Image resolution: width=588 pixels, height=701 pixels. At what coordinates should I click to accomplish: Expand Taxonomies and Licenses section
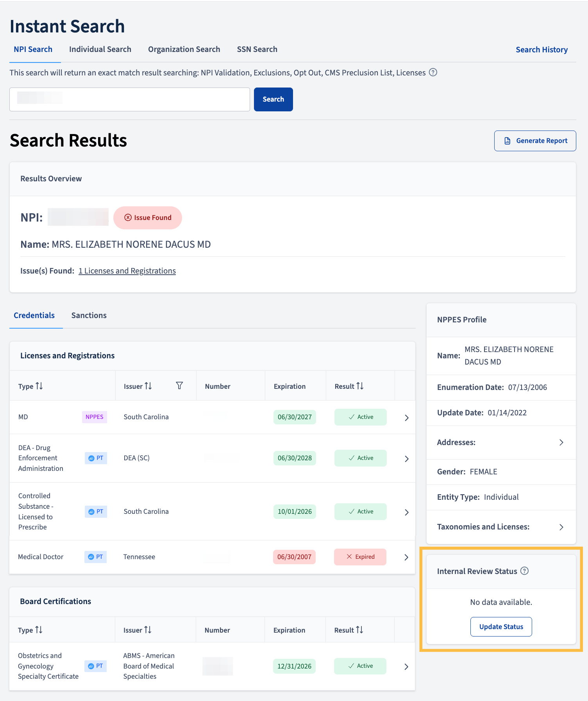click(x=561, y=527)
